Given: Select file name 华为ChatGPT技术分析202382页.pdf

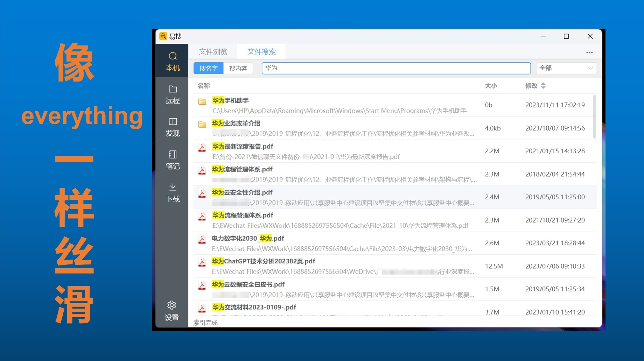Looking at the screenshot, I should (263, 261).
